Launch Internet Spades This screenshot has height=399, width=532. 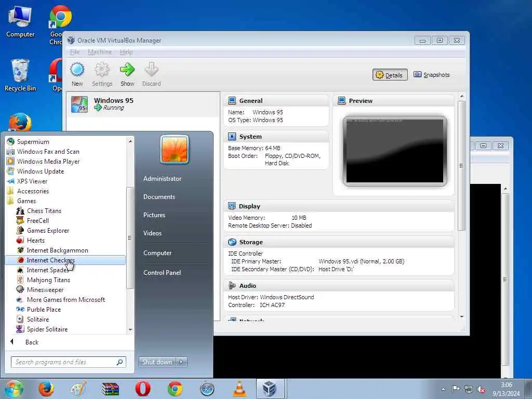click(x=66, y=270)
